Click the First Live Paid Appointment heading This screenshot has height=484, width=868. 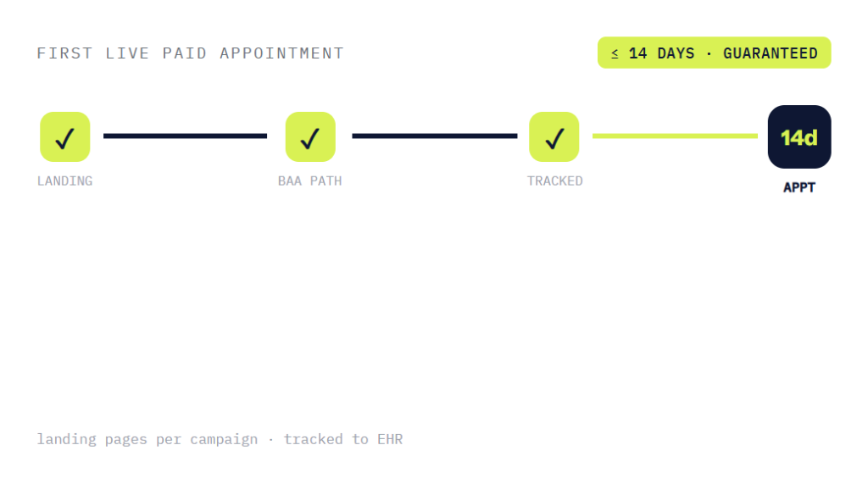[191, 53]
